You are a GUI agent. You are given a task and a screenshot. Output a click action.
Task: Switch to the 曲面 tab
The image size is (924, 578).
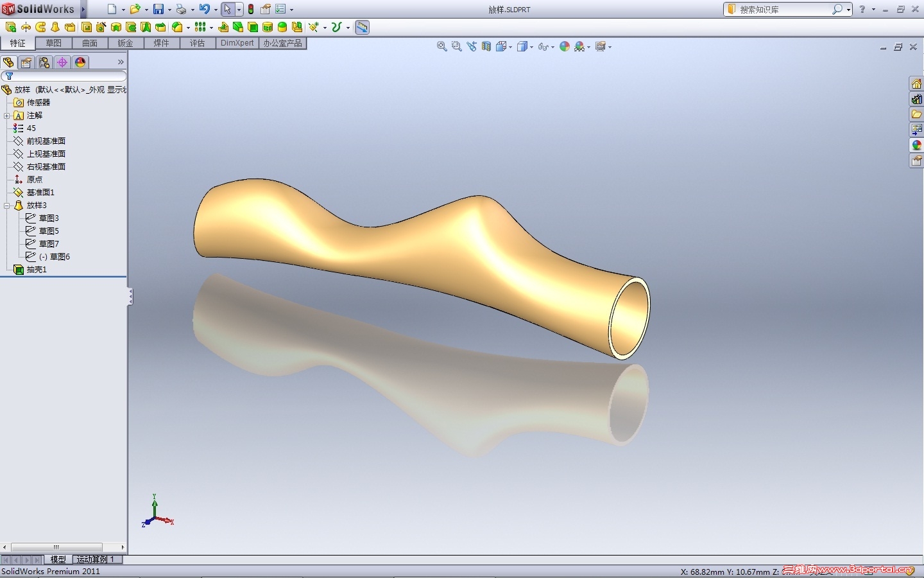[90, 43]
